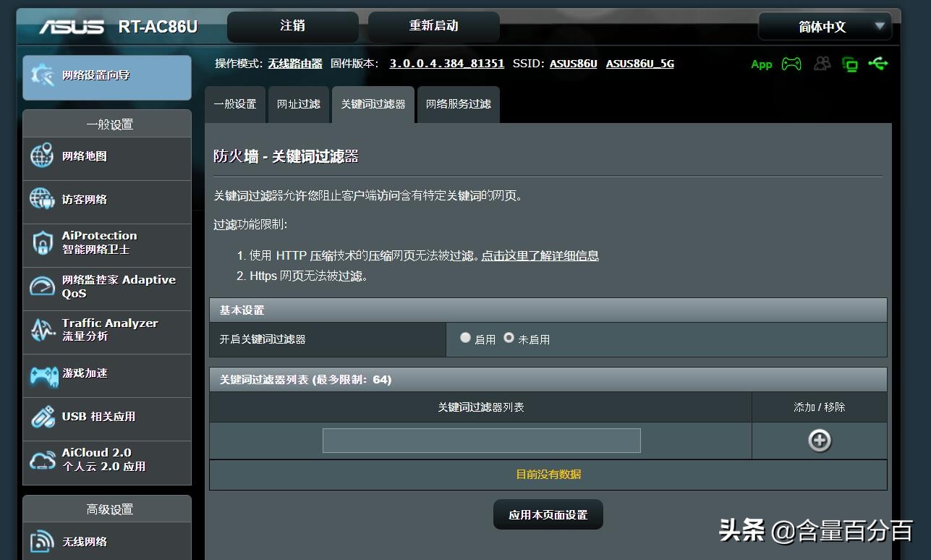Click the keyword filter input field
The height and width of the screenshot is (560, 931).
[481, 440]
